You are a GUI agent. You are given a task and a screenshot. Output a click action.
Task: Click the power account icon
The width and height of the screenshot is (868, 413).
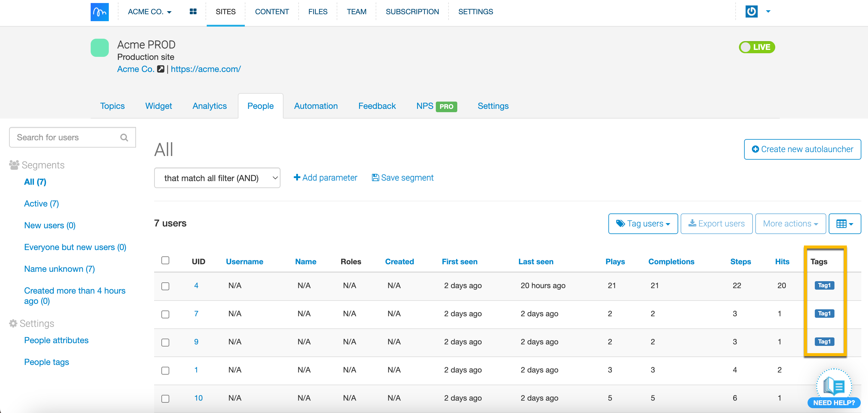[x=751, y=11]
